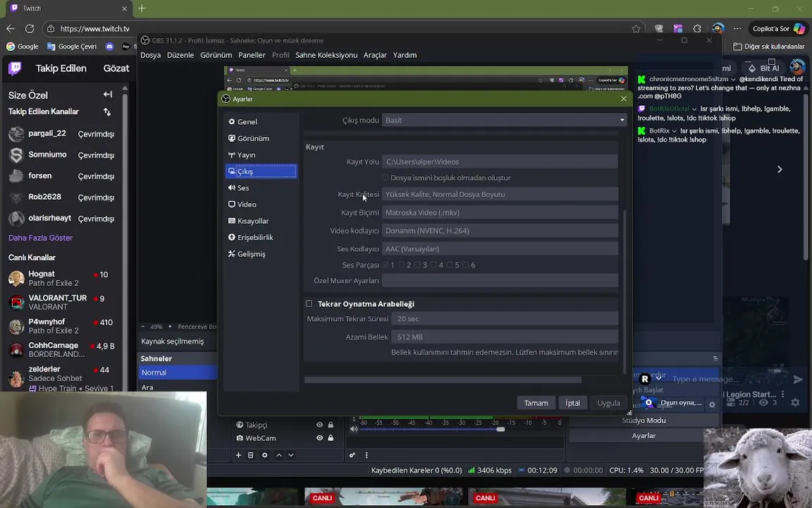Image resolution: width=812 pixels, height=508 pixels.
Task: Select the Çıkış settings category
Action: point(261,171)
